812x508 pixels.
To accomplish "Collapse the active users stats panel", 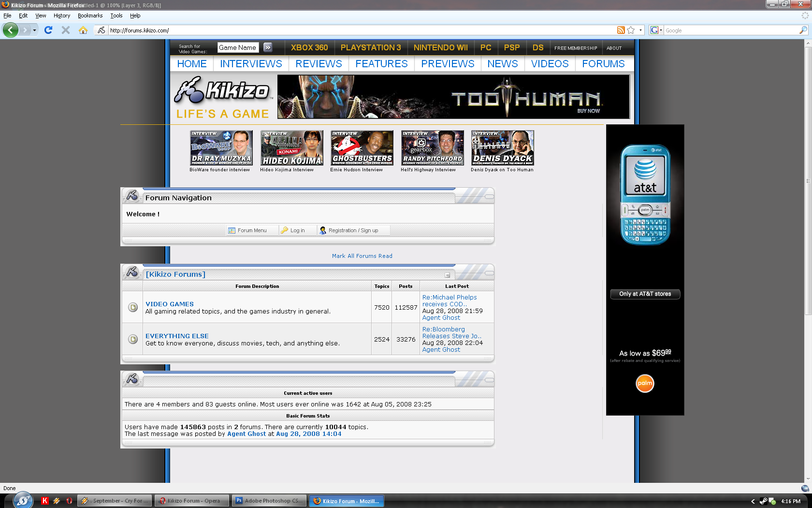I will coord(489,380).
